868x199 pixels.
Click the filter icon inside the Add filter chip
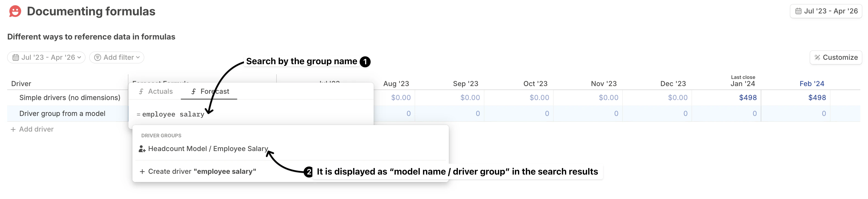click(x=98, y=57)
